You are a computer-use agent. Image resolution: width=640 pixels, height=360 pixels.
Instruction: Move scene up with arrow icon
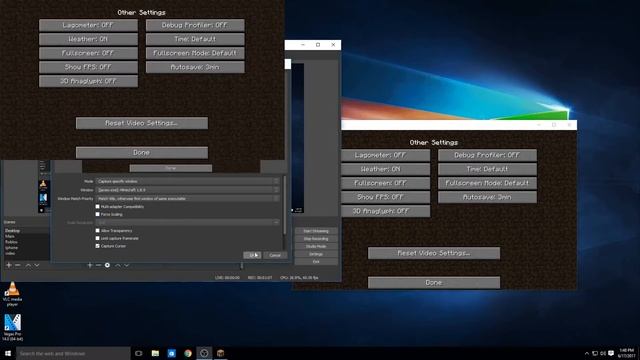pos(28,265)
